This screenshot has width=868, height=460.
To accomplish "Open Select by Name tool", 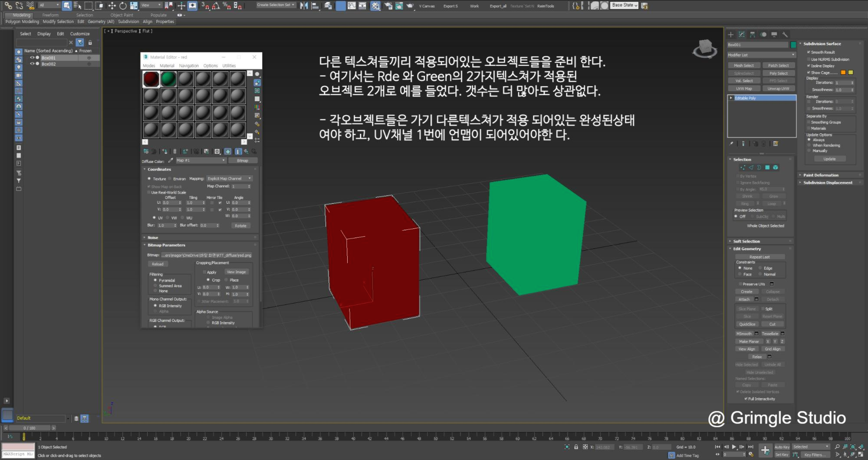I will 77,6.
